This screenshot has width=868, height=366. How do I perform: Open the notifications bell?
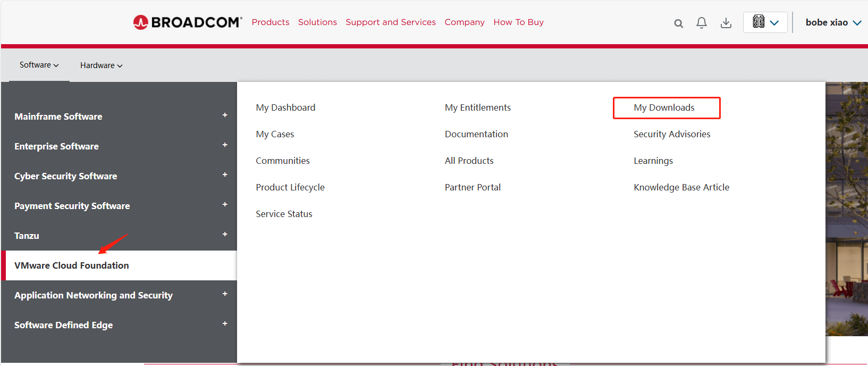tap(702, 23)
